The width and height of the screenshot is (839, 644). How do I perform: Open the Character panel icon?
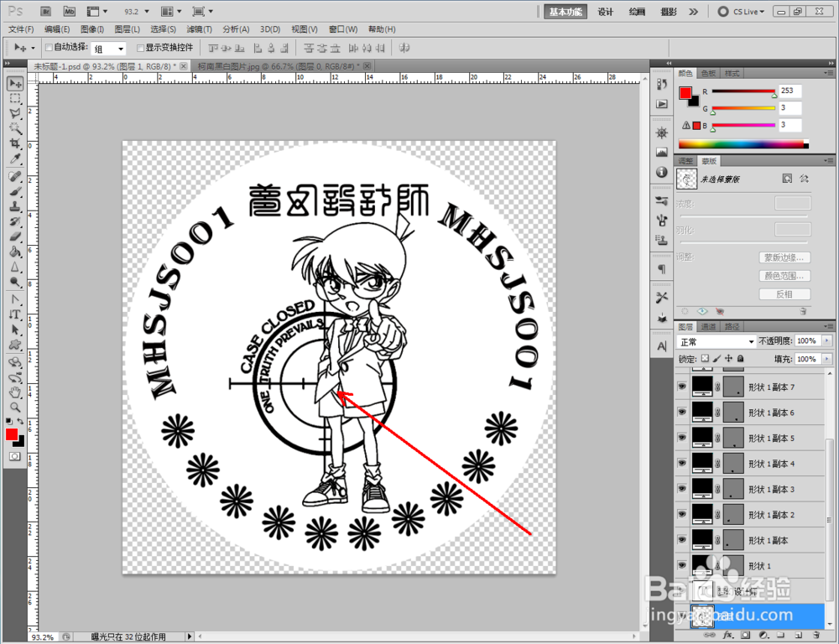pyautogui.click(x=662, y=346)
